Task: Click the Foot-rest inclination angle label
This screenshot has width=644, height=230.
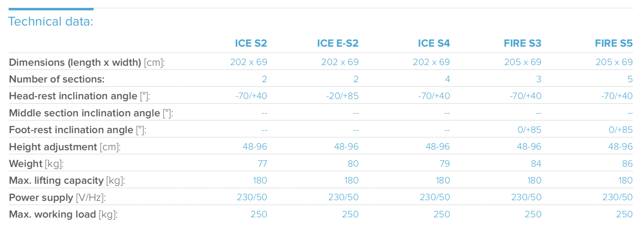Action: pyautogui.click(x=77, y=130)
